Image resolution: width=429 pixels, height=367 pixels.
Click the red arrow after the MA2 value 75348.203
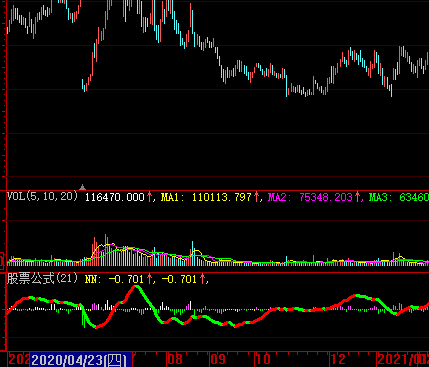click(x=358, y=197)
